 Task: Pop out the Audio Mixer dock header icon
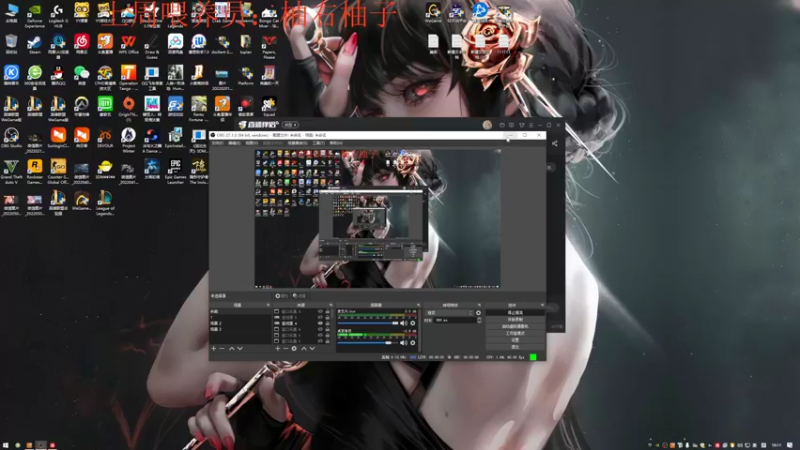418,305
